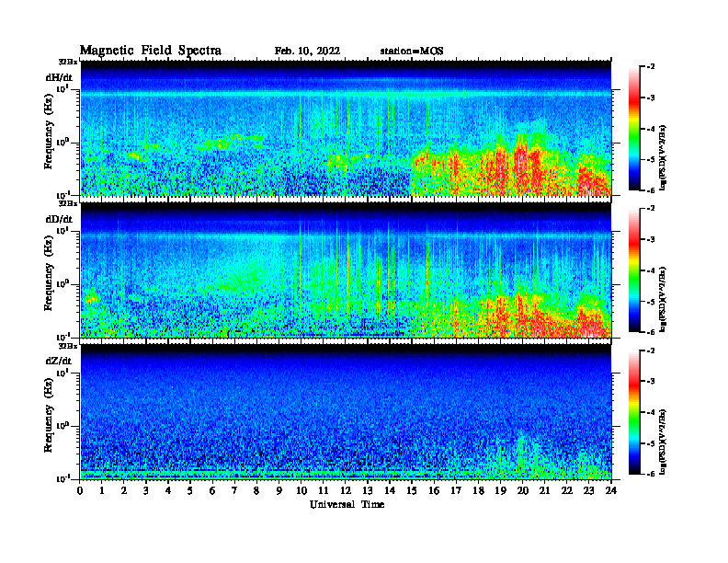
Task: Click hour 17 on the Universal Time axis
Action: 456,490
